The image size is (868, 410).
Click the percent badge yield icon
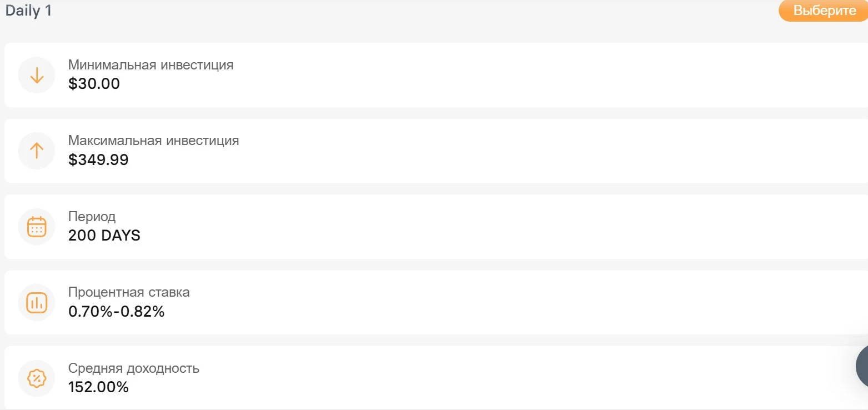tap(37, 378)
